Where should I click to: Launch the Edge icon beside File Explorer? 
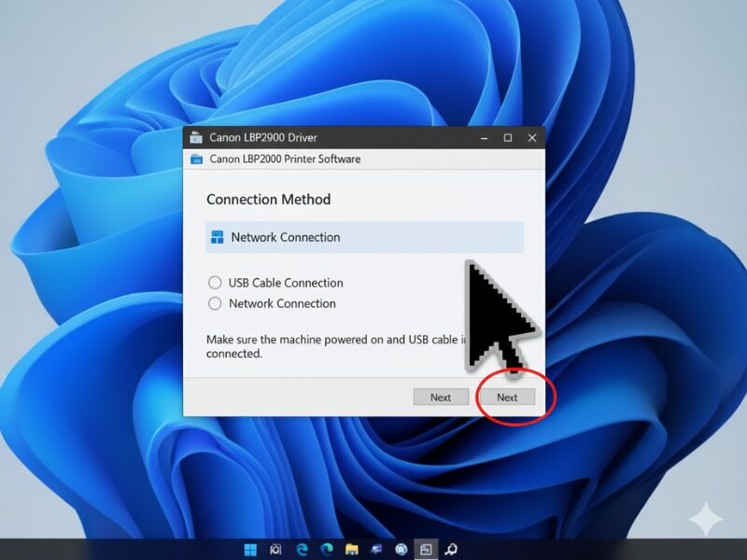tap(327, 550)
